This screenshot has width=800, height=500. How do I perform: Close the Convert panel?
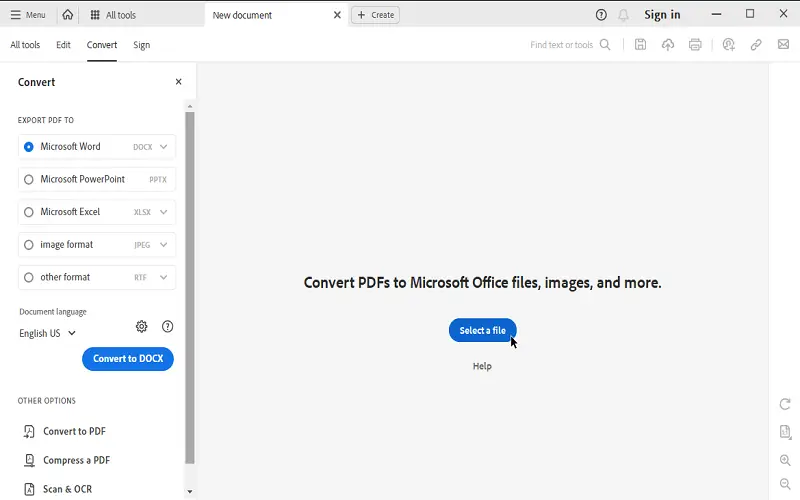click(178, 82)
